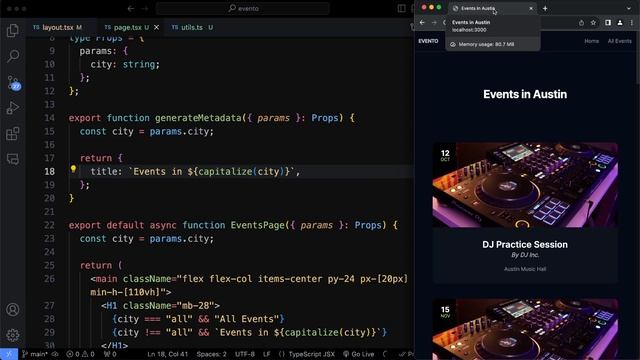This screenshot has height=360, width=640.
Task: Click the browser share icon
Action: click(581, 23)
